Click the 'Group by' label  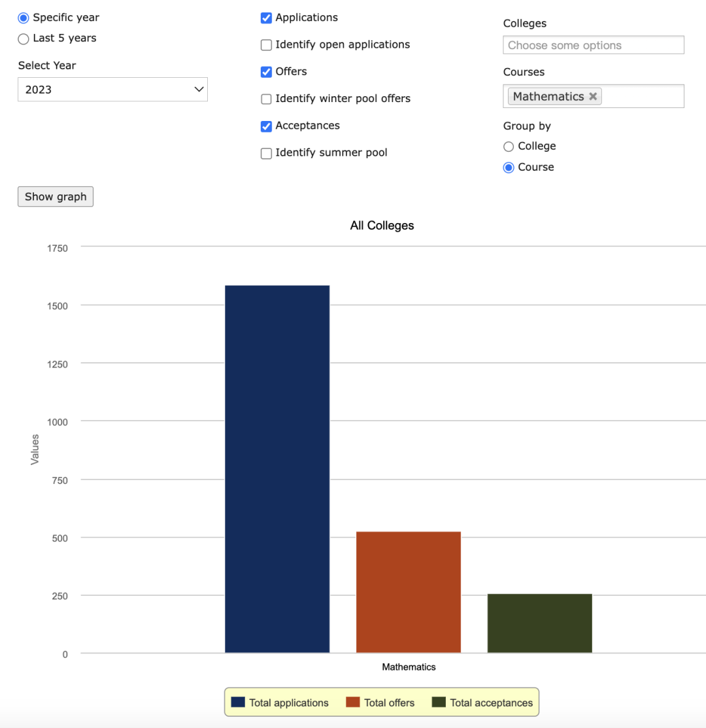tap(527, 126)
